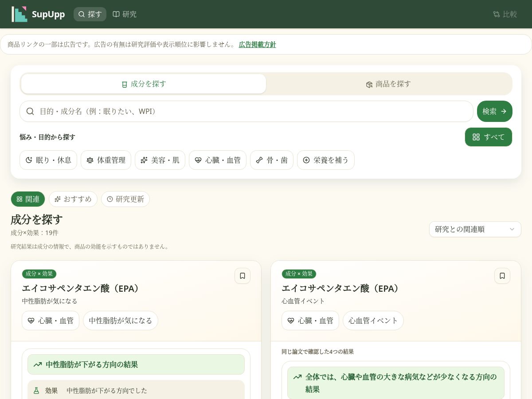Filter by 骨・歯 category
Screen dimensions: 532x399
(272, 160)
